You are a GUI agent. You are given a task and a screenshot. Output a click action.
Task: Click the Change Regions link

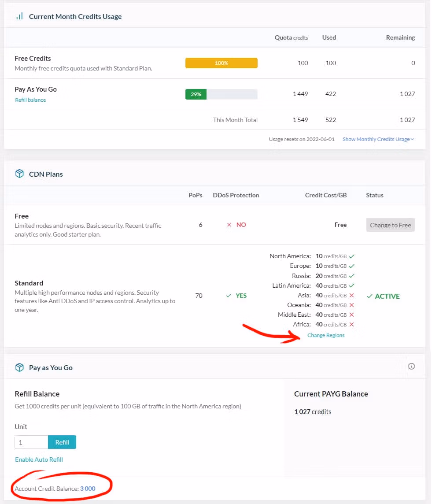tap(326, 335)
